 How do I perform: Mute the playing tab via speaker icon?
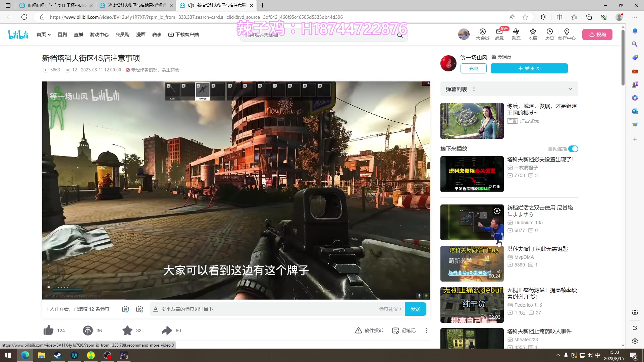(x=191, y=5)
